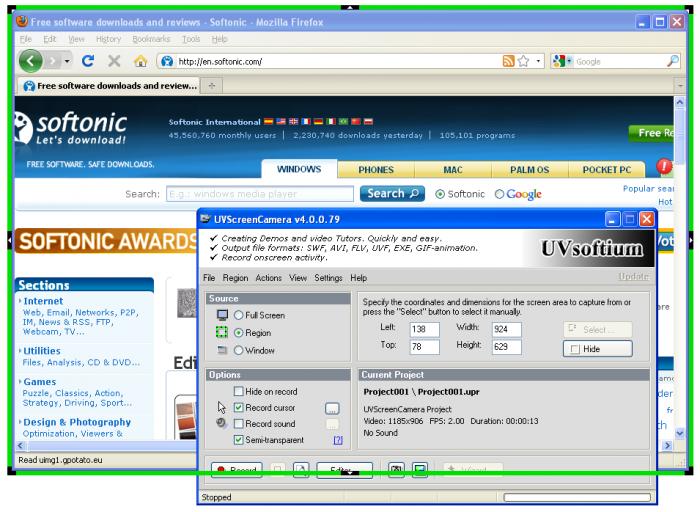Switch to the PALM OS tab

(529, 170)
